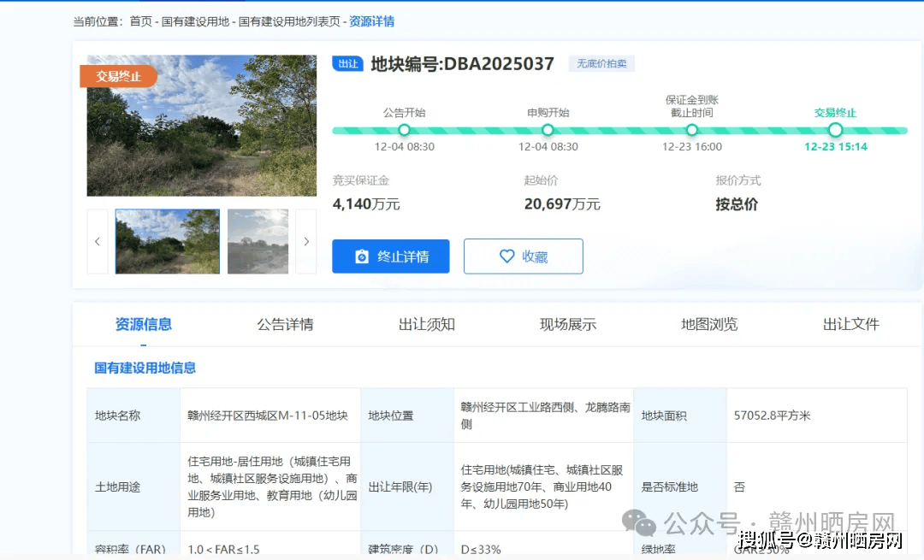Open the 地图浏览 tab

click(x=709, y=324)
